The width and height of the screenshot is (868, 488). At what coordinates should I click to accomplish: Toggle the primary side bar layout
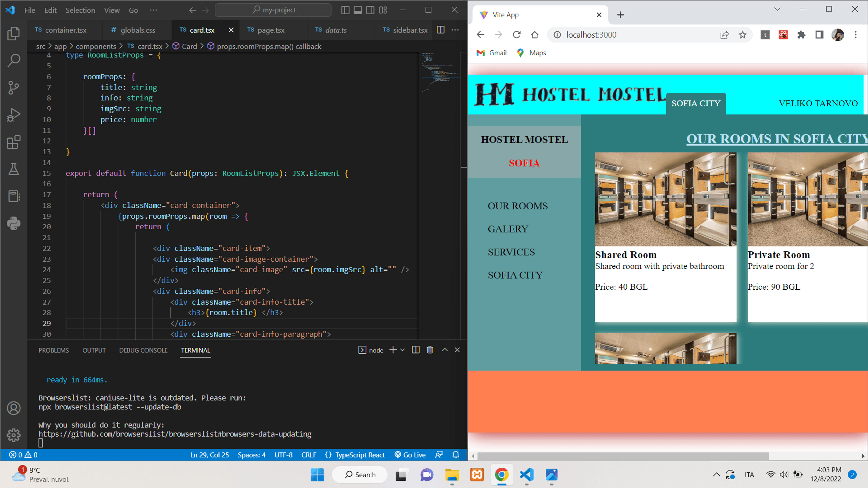[x=345, y=10]
